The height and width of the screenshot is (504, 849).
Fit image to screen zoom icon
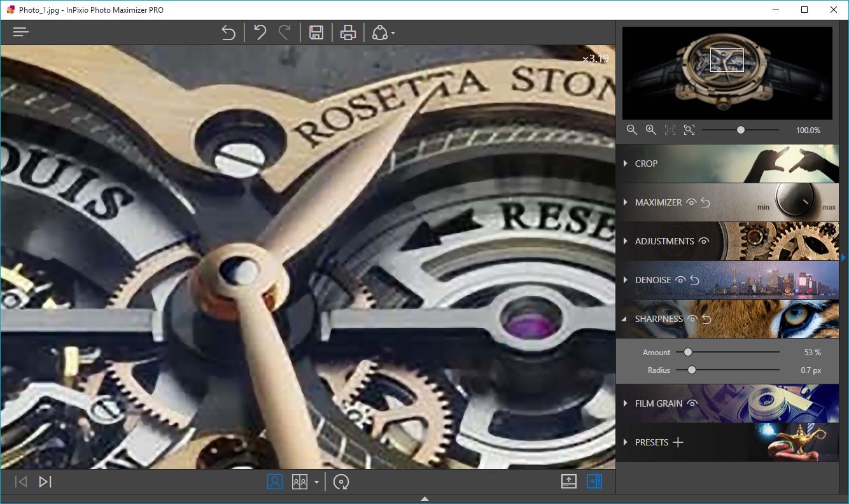[689, 130]
